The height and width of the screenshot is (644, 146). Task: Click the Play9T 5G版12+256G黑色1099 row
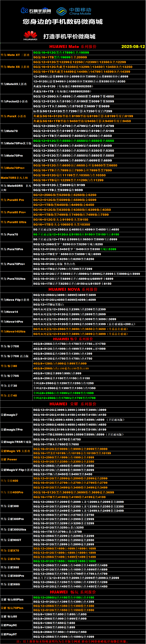tap(89, 636)
